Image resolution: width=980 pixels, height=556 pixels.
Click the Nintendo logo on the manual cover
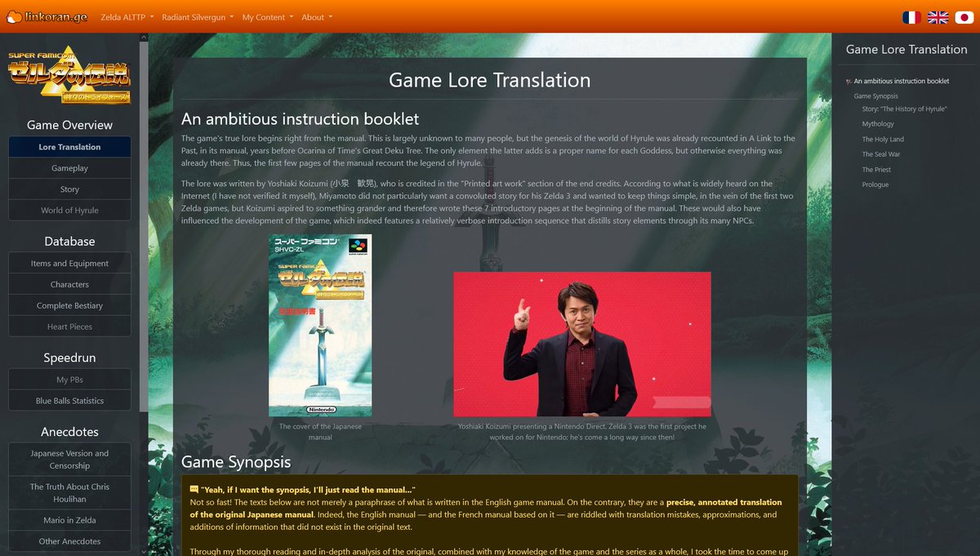[x=321, y=409]
